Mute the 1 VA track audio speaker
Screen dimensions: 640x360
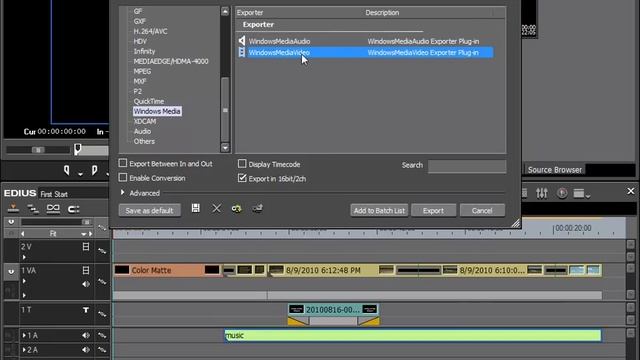pos(86,284)
